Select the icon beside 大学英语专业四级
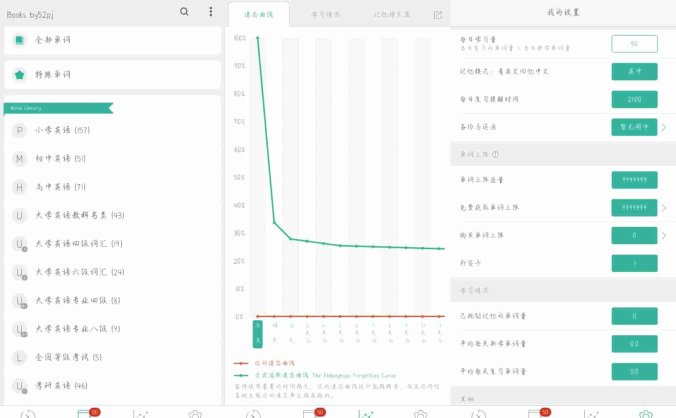 [x=20, y=301]
